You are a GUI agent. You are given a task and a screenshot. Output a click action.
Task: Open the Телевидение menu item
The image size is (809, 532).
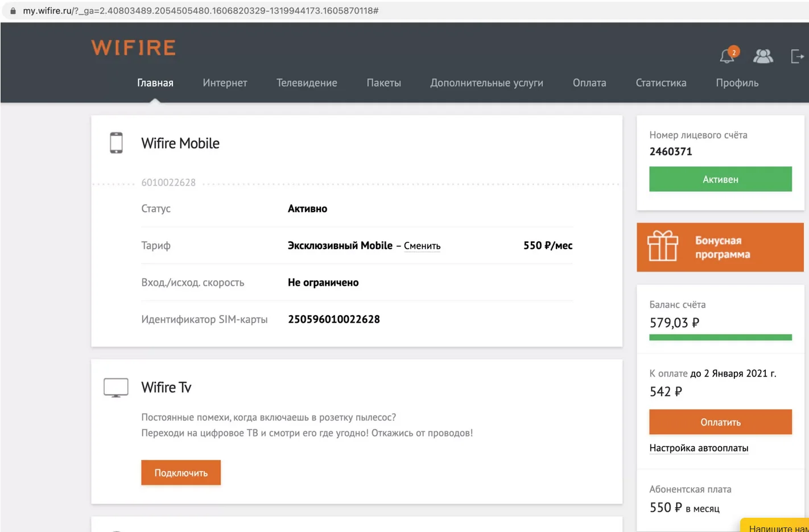click(x=307, y=83)
